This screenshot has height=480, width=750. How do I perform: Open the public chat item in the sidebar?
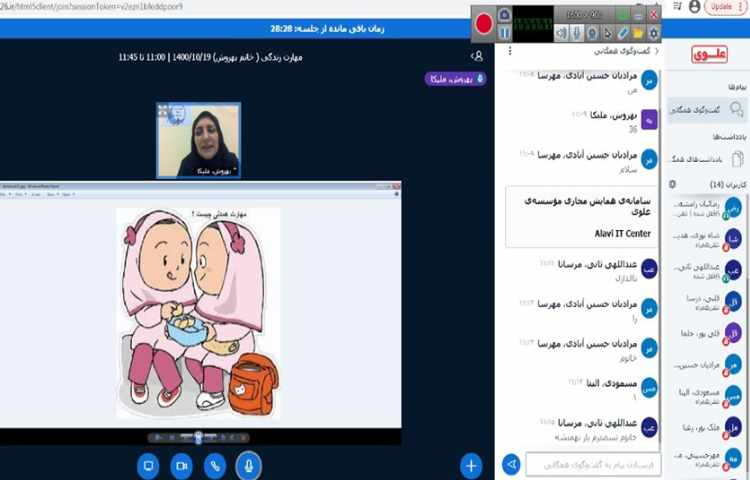pos(706,110)
